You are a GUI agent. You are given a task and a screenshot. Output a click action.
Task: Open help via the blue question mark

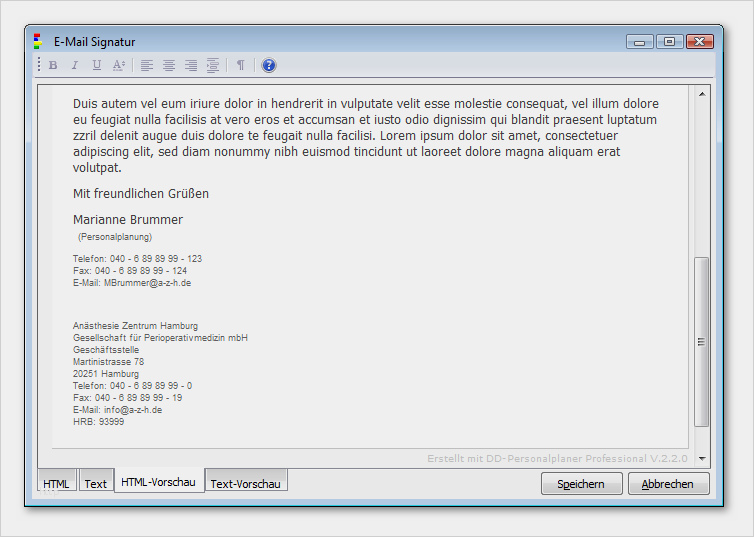269,65
